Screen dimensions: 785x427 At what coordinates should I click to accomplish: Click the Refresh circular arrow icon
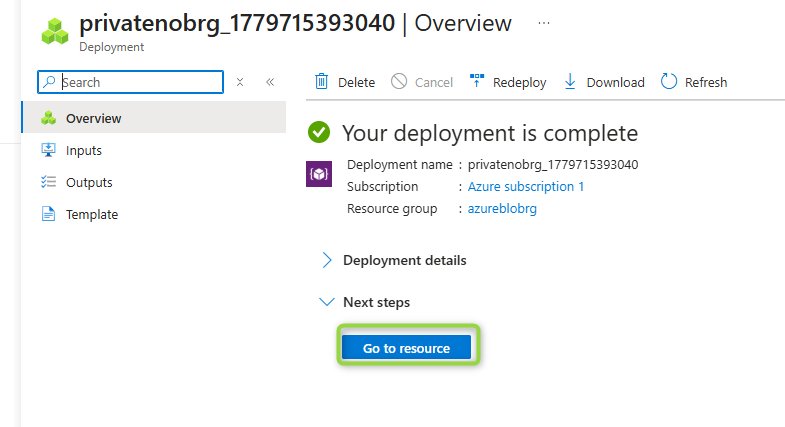(x=668, y=81)
